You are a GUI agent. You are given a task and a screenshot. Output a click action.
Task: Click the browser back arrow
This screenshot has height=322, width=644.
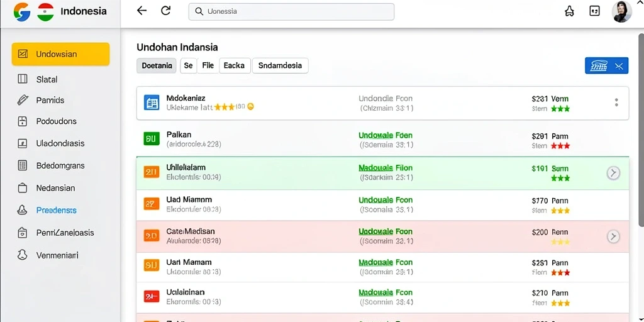pos(142,11)
